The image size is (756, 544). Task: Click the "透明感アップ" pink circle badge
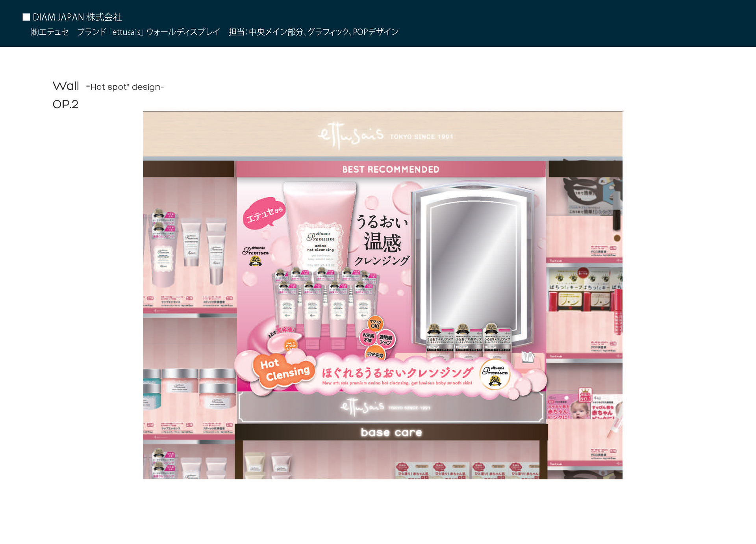[x=385, y=339]
